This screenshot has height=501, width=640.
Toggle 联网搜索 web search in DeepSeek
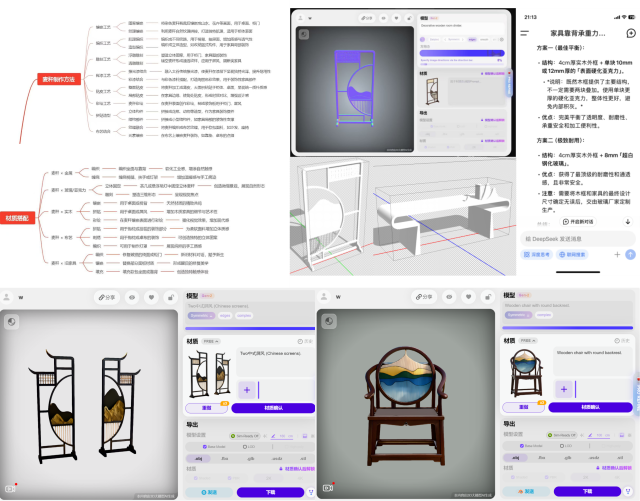(580, 256)
